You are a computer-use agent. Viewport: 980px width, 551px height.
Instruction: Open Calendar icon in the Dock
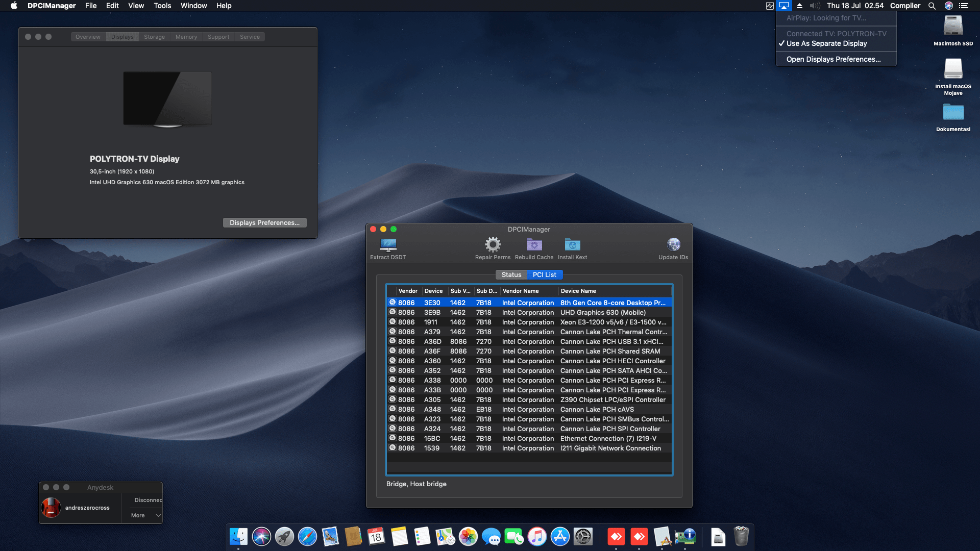click(376, 537)
